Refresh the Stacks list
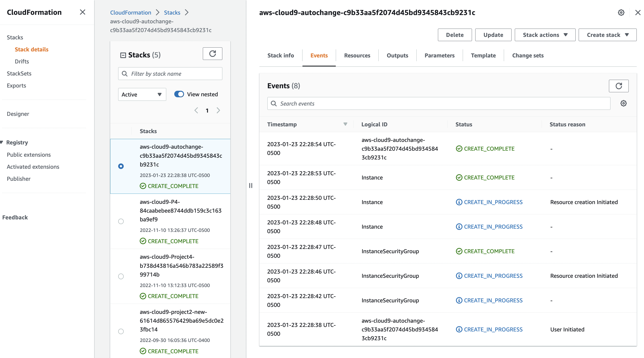This screenshot has width=644, height=358. point(212,54)
